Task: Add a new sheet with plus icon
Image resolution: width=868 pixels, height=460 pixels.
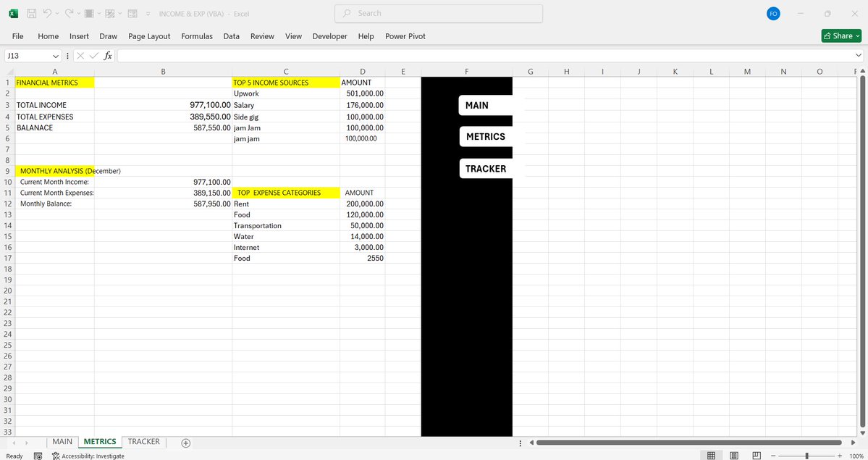Action: point(186,443)
